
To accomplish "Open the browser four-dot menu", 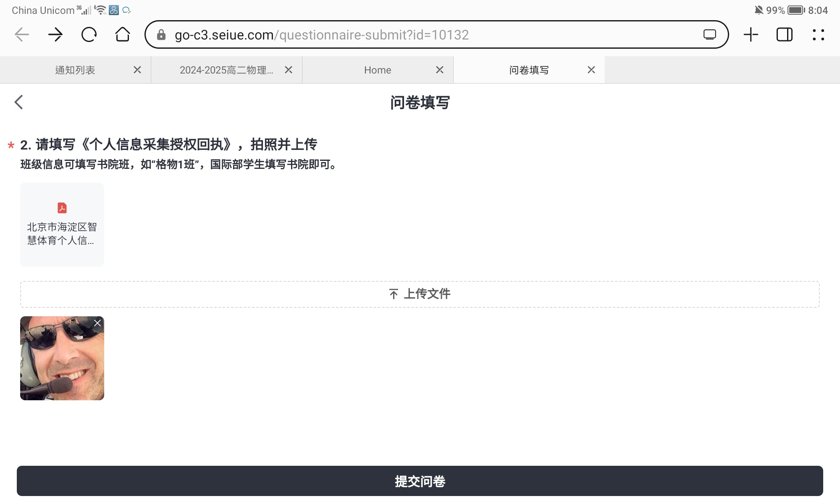I will [x=818, y=34].
